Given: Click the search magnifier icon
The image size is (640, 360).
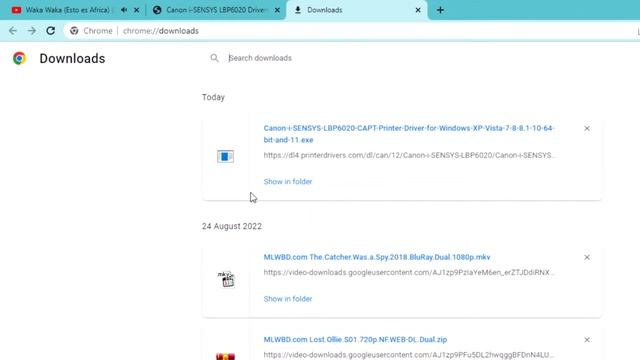Looking at the screenshot, I should pos(214,58).
